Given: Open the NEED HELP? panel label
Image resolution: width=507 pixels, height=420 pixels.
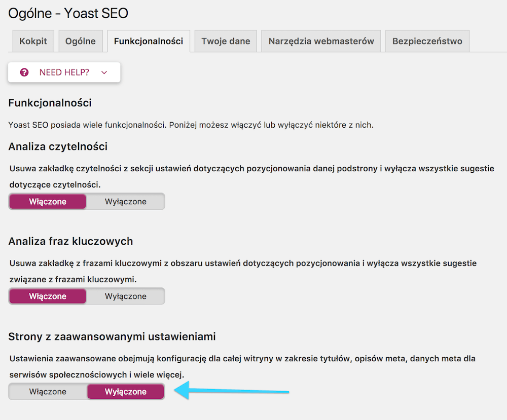Looking at the screenshot, I should tap(64, 72).
